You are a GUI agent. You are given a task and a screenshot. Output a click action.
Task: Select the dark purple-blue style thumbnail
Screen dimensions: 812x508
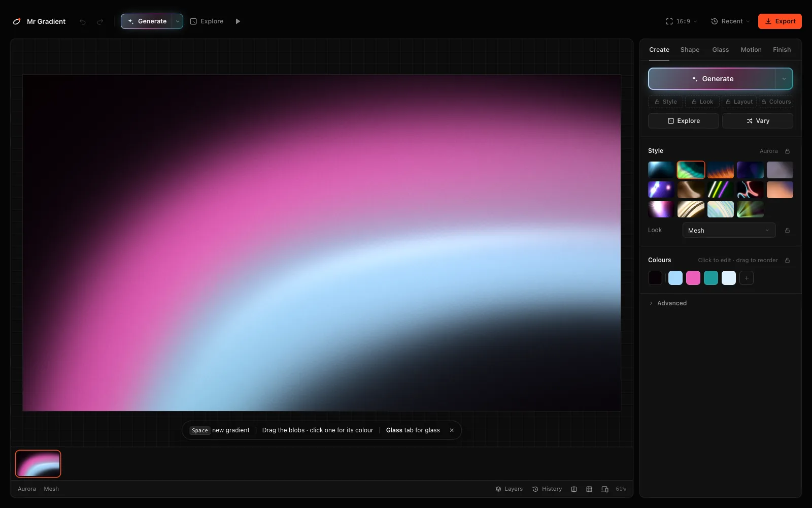pyautogui.click(x=750, y=170)
